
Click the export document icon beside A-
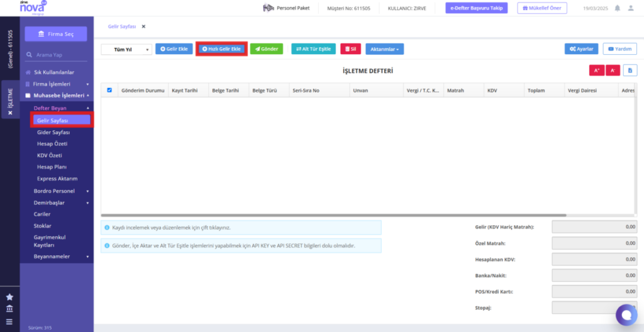(x=630, y=70)
